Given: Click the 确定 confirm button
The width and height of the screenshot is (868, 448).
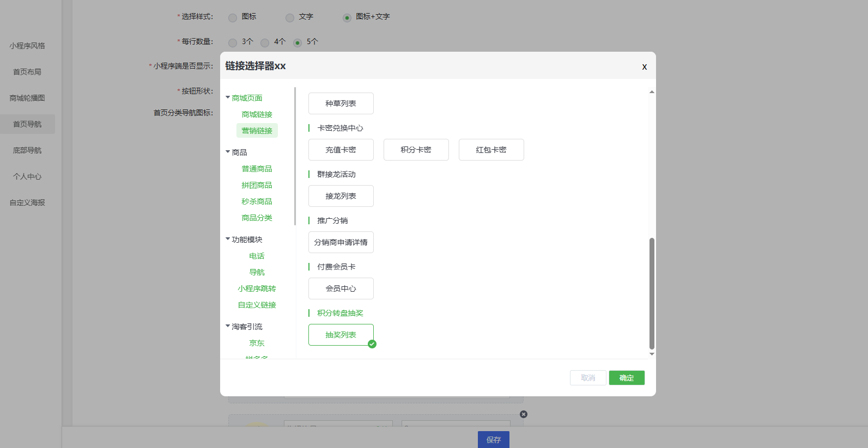Looking at the screenshot, I should (627, 378).
